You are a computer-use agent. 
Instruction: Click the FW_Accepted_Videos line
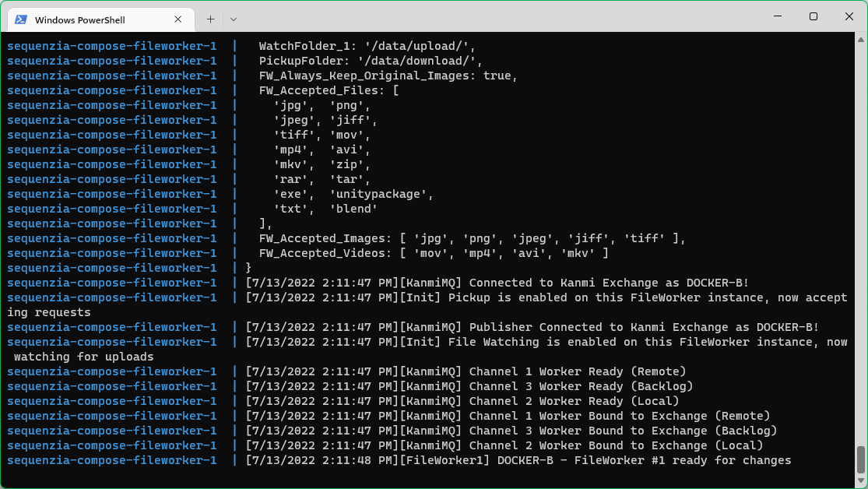pyautogui.click(x=434, y=254)
